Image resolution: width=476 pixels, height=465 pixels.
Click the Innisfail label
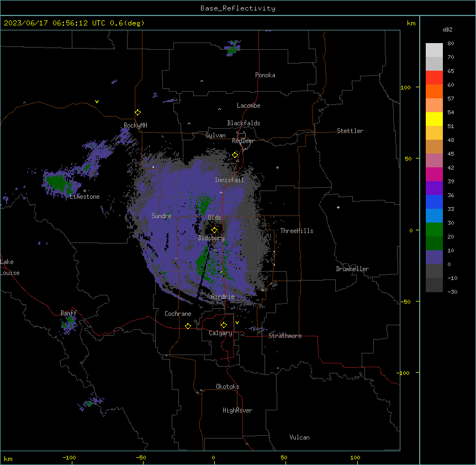point(229,180)
